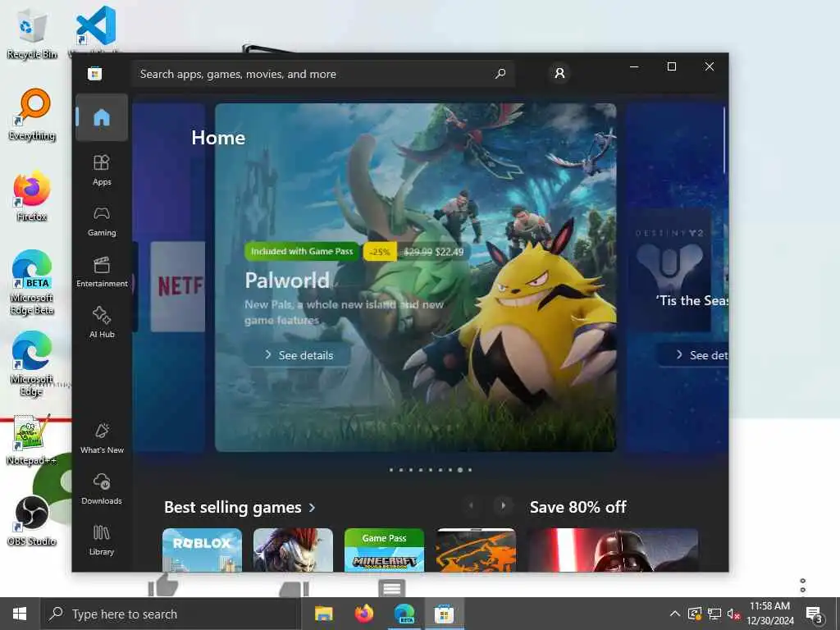The height and width of the screenshot is (630, 840).
Task: Open the Gaming section in sidebar
Action: pyautogui.click(x=102, y=221)
